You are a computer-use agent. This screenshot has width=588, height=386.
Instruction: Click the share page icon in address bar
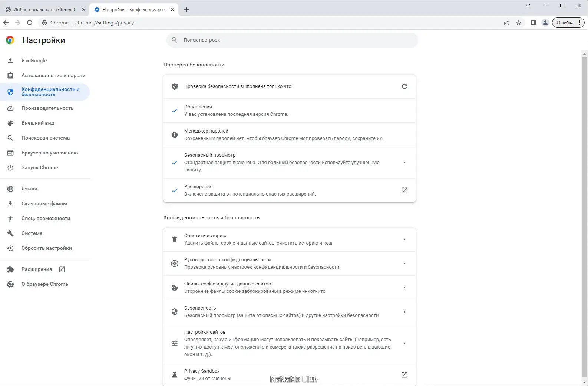(507, 23)
